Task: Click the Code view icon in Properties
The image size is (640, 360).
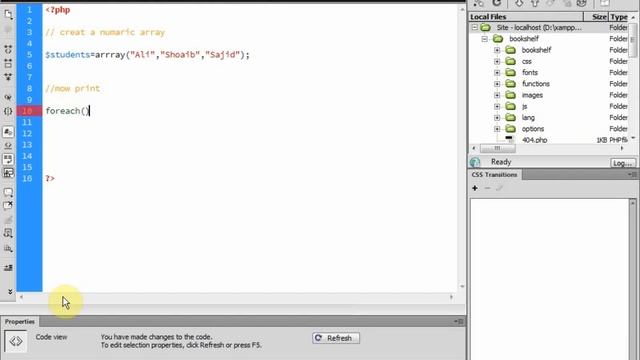Action: tap(16, 341)
